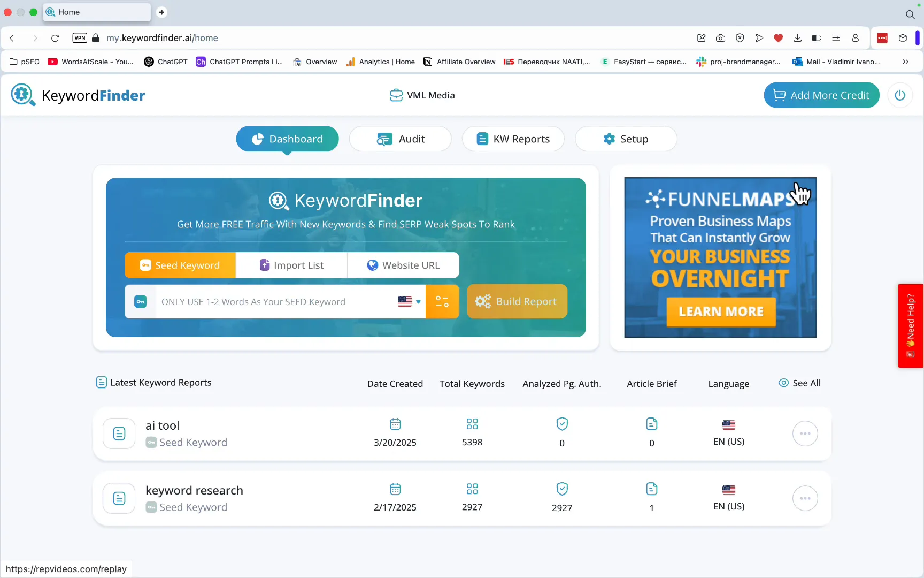
Task: Click the browser heart favorite icon
Action: (778, 38)
